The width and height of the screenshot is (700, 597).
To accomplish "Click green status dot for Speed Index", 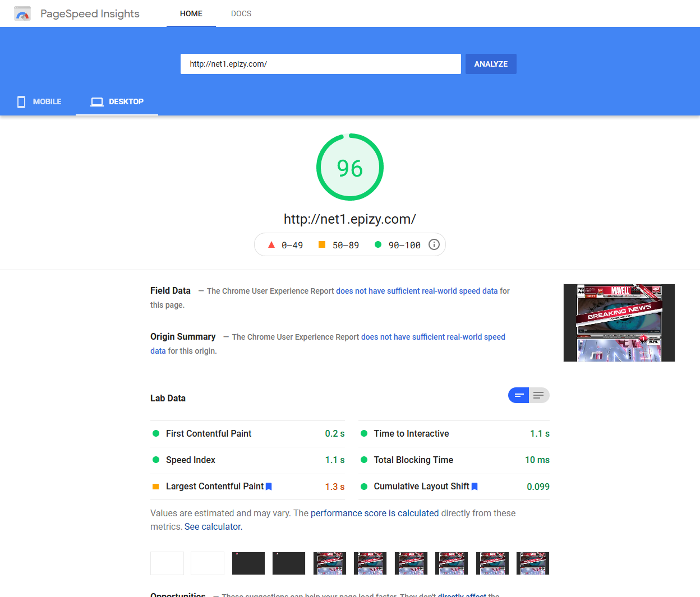I will (156, 460).
